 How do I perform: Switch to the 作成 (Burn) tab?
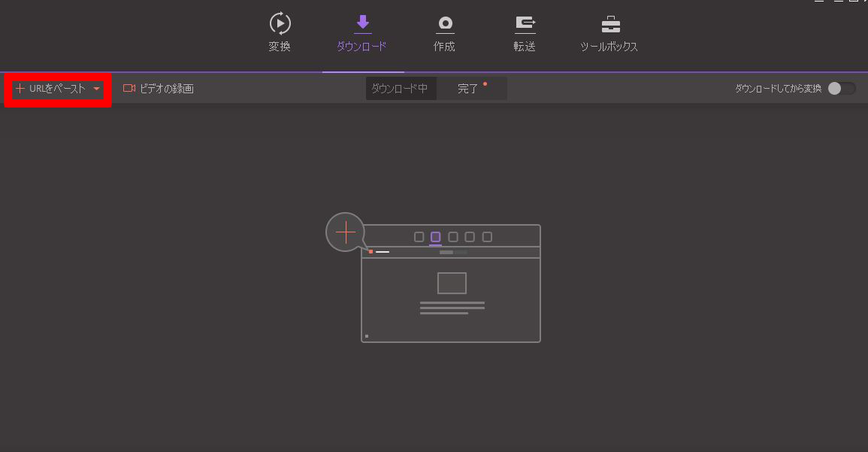[444, 33]
